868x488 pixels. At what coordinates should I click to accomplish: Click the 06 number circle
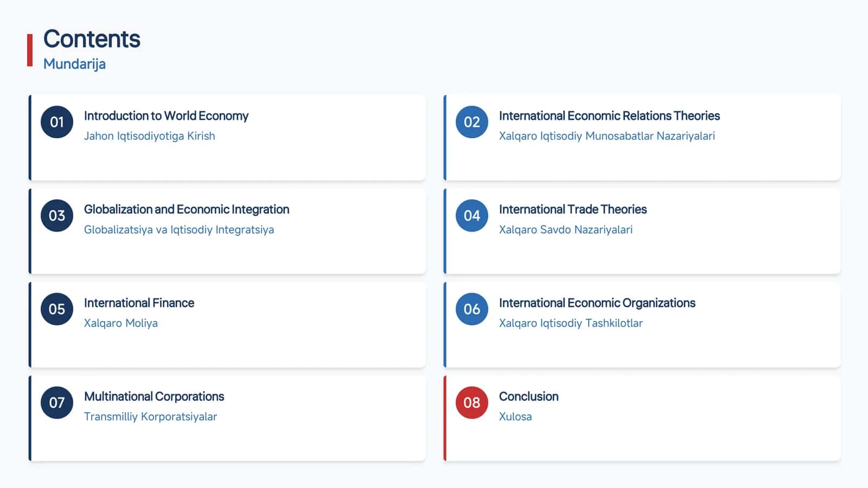[472, 309]
